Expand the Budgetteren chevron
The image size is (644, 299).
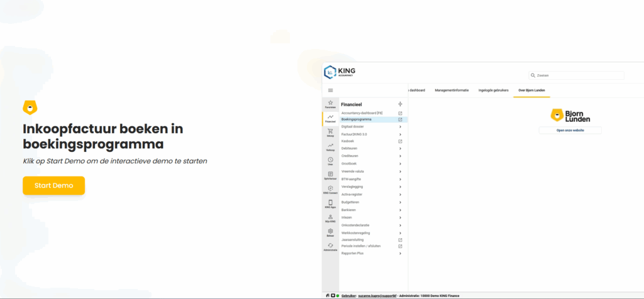pos(400,203)
